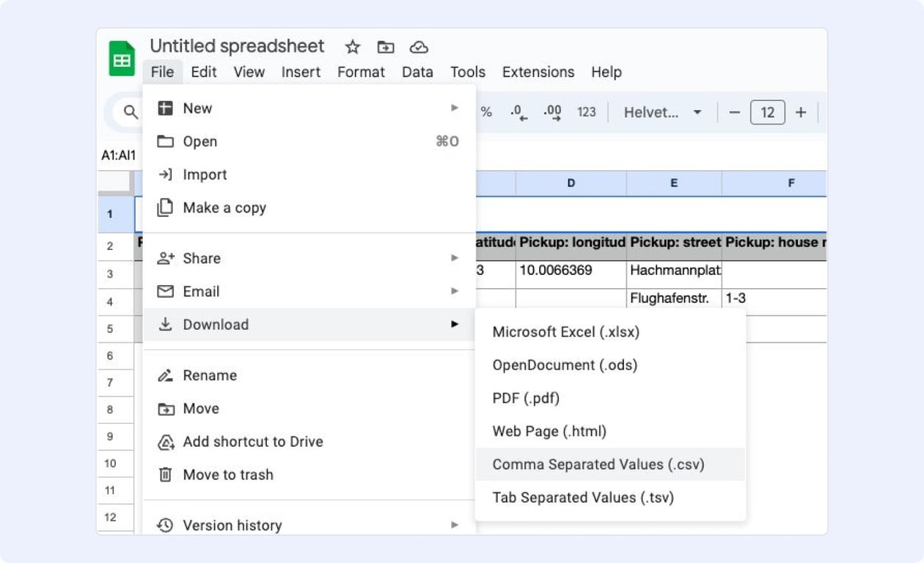Click the Untitled spreadsheet title
The image size is (924, 563).
(237, 46)
